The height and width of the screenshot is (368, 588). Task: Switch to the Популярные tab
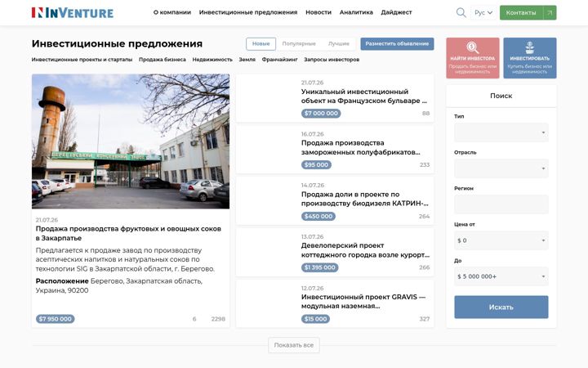pos(299,44)
